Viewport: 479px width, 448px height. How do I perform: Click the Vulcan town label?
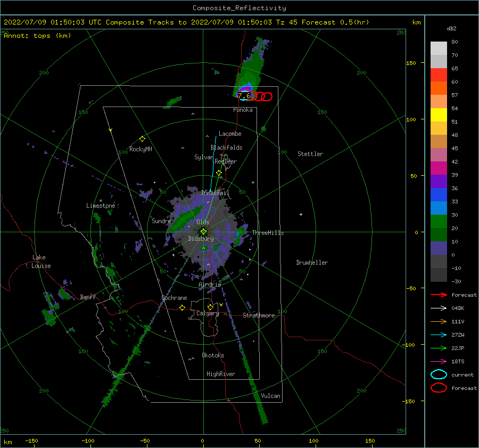pyautogui.click(x=271, y=396)
